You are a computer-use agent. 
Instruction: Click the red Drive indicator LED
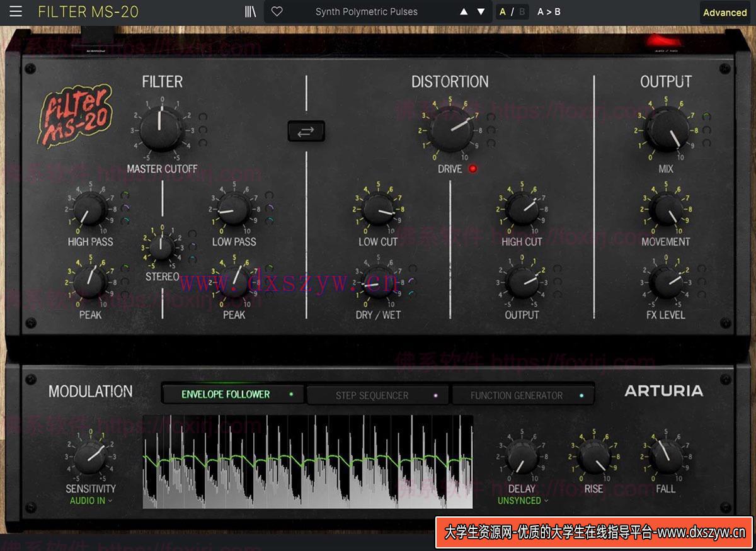pos(473,169)
